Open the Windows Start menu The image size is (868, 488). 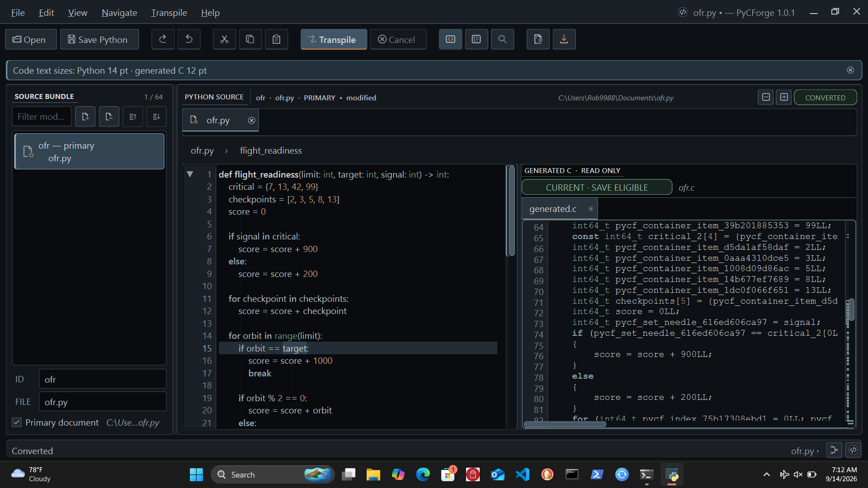196,474
